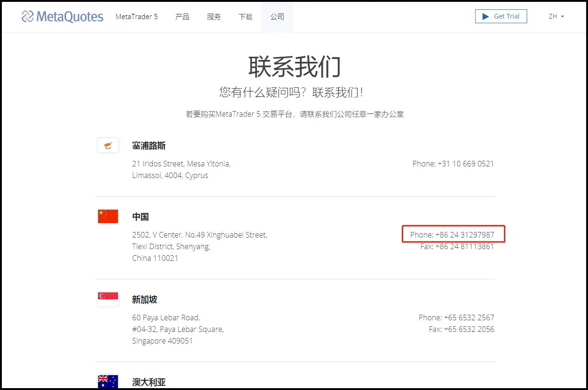Click China fax +86 24 81113861
This screenshot has height=390, width=588.
click(457, 246)
